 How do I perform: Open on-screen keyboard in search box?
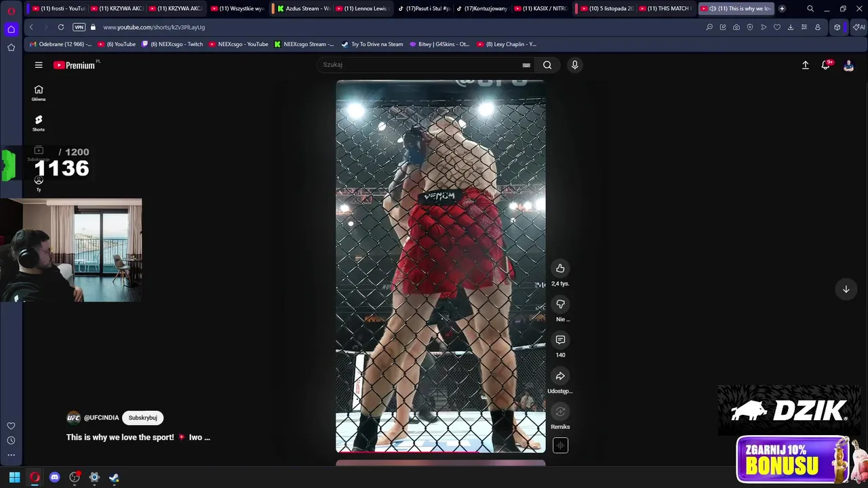coord(526,65)
